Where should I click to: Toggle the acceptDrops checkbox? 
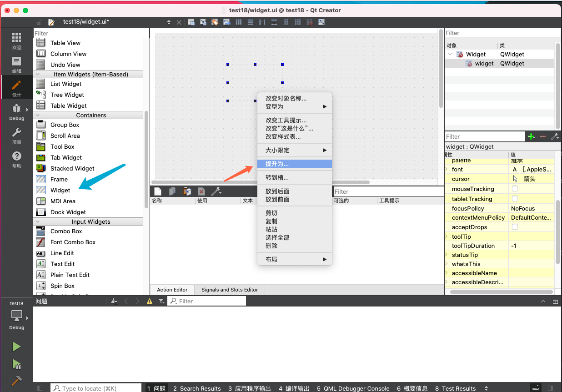[515, 227]
